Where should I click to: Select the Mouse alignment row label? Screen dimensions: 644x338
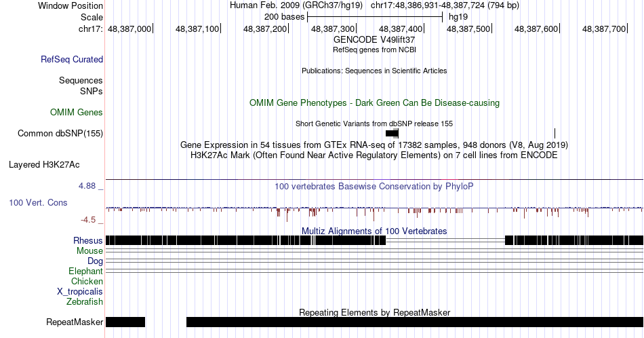(89, 251)
